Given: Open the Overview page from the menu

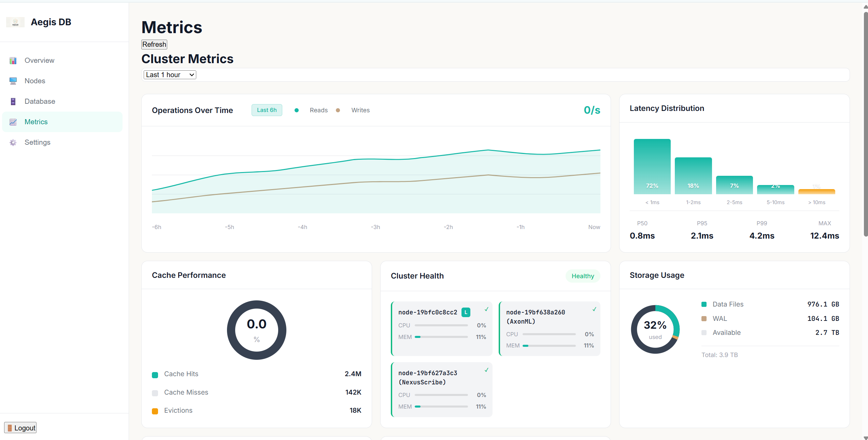Looking at the screenshot, I should click(39, 60).
